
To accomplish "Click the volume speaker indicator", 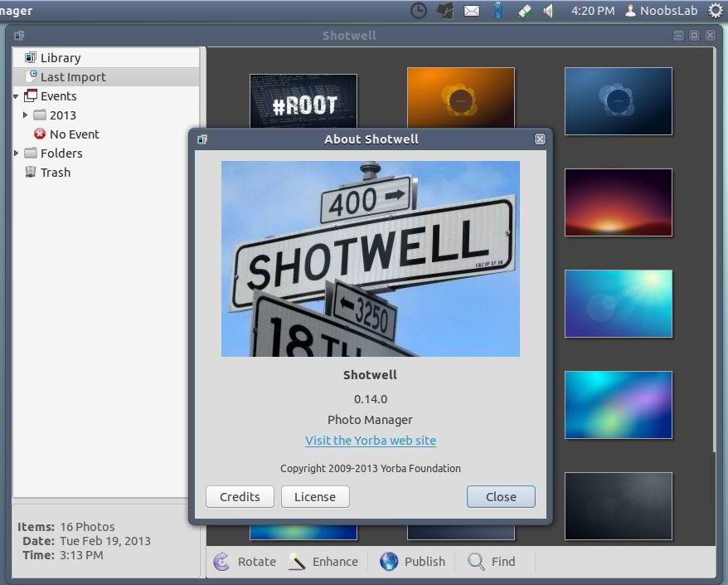I will coord(549,11).
